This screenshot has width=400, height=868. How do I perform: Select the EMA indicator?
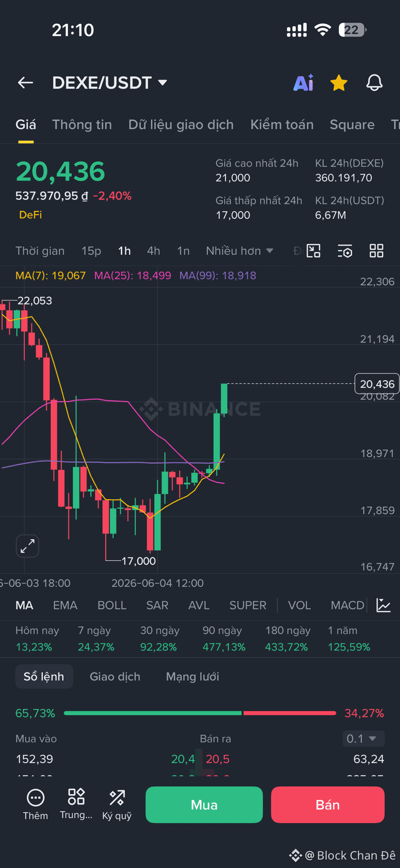(65, 605)
